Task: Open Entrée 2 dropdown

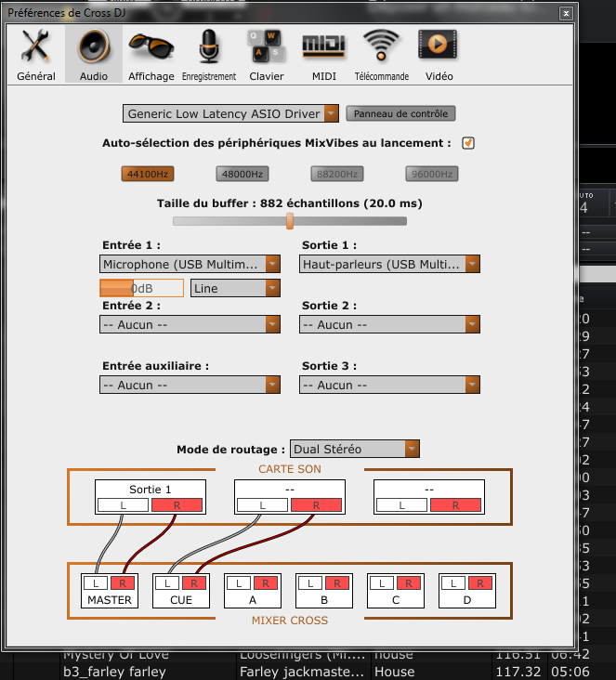Action: [190, 324]
